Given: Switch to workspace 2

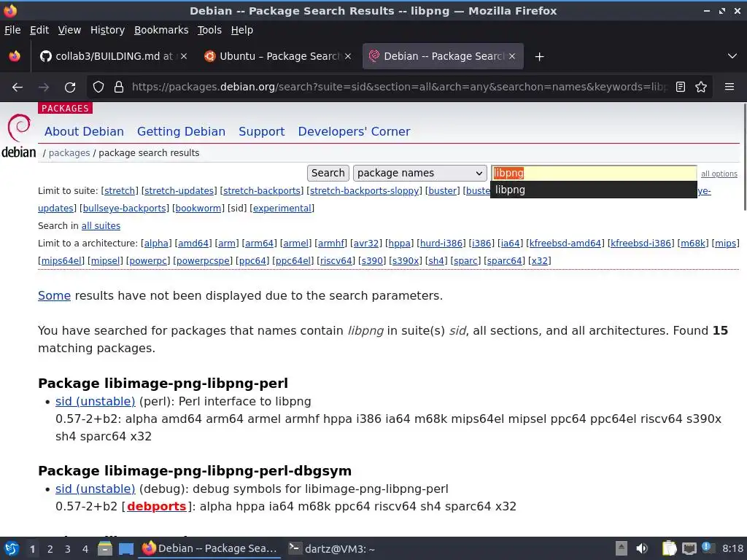Looking at the screenshot, I should click(50, 549).
